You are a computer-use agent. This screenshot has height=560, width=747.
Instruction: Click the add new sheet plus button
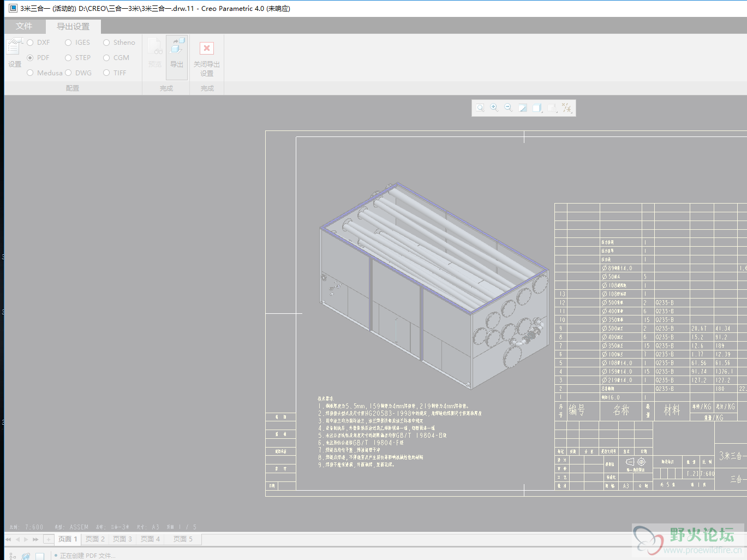coord(48,539)
